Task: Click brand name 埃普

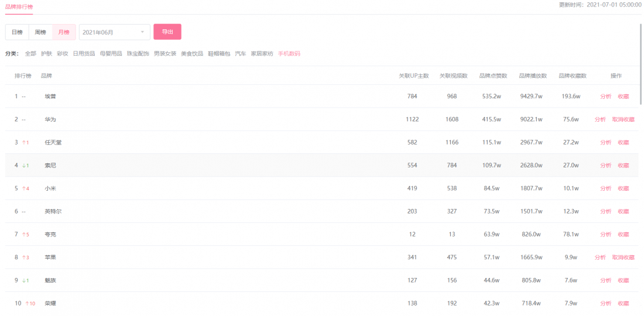Action: point(50,97)
